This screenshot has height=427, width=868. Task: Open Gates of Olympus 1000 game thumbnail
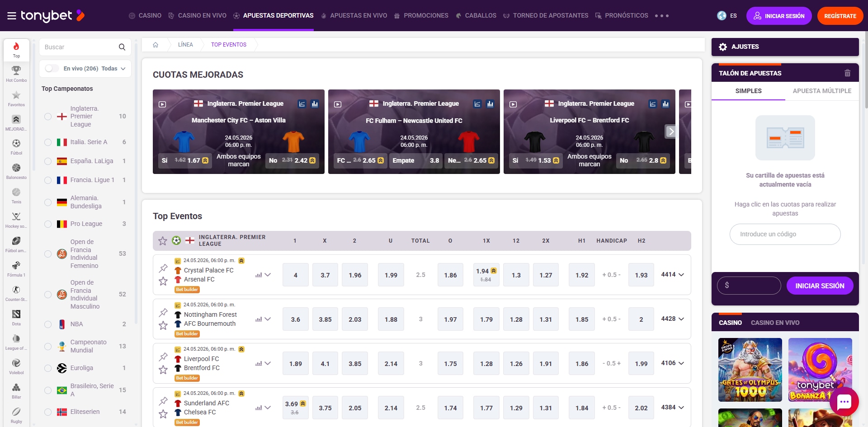[750, 370]
